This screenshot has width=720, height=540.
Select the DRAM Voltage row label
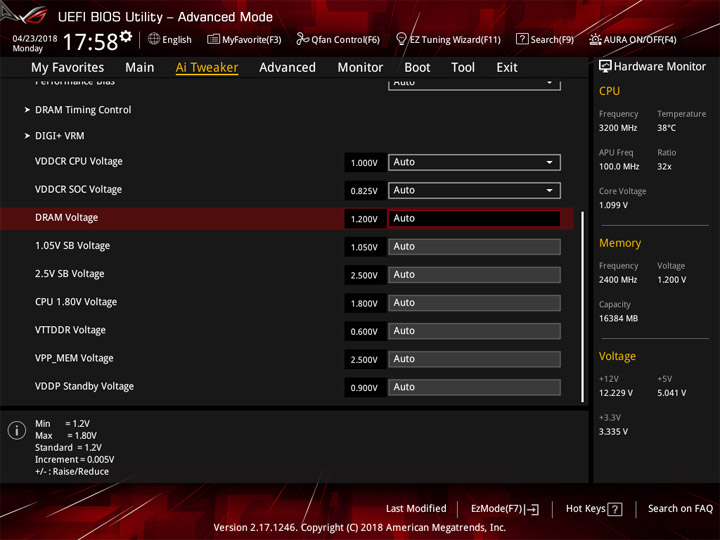[x=67, y=218]
